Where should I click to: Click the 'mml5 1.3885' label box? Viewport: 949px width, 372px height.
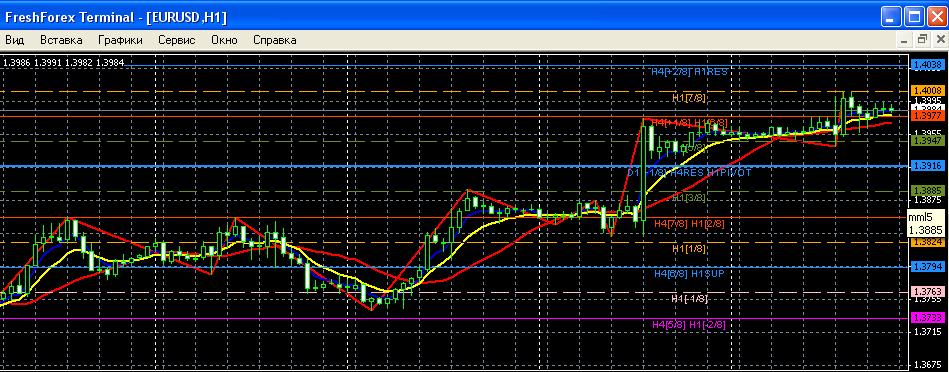(x=927, y=224)
